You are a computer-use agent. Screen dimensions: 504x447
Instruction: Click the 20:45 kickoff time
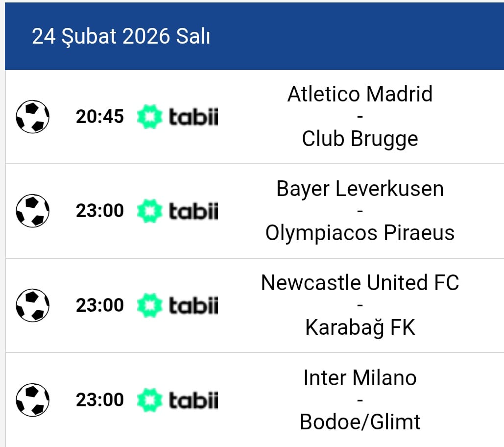pyautogui.click(x=100, y=117)
